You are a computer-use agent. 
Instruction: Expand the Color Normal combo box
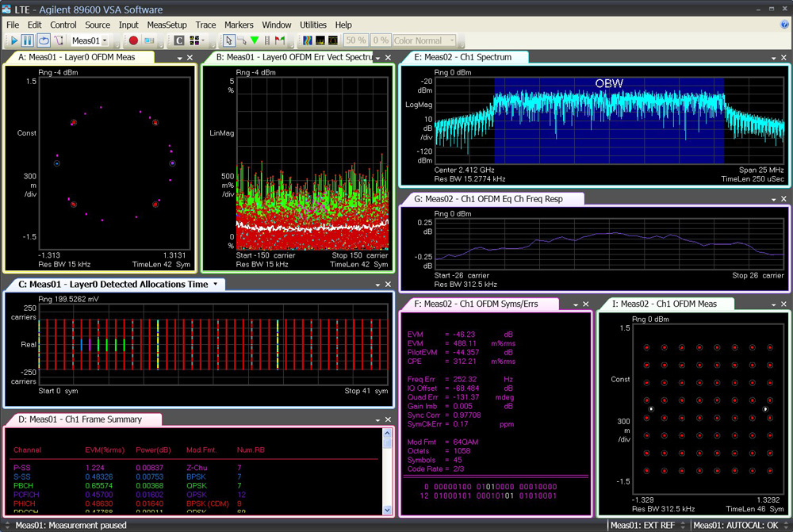point(452,40)
